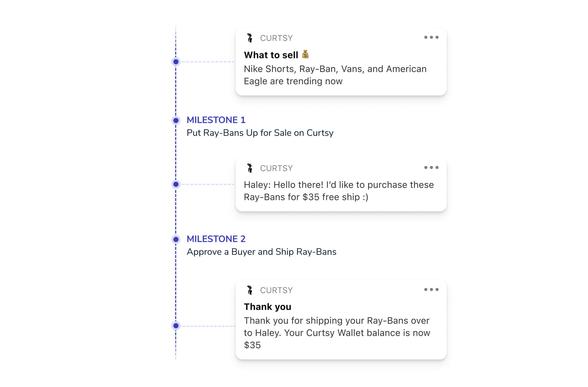Image resolution: width=588 pixels, height=387 pixels.
Task: Click Approve a Buyer and Ship Ray-Bans text
Action: pyautogui.click(x=262, y=252)
